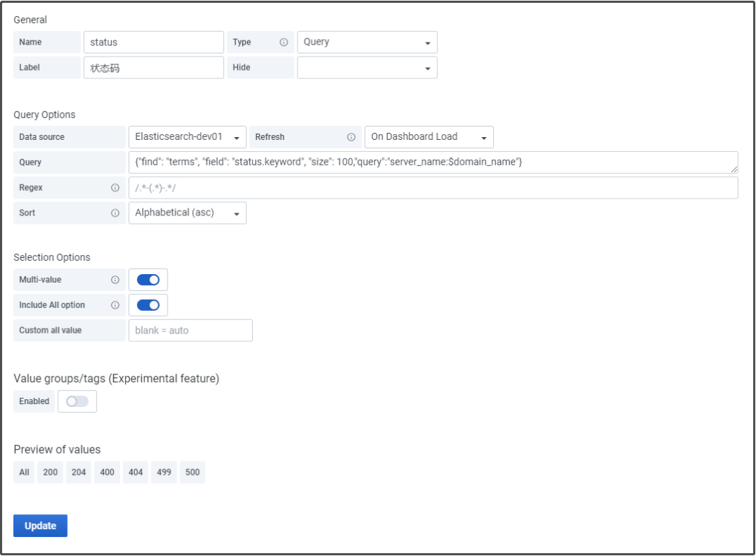Click the Sort info icon
The width and height of the screenshot is (756, 556).
click(115, 213)
